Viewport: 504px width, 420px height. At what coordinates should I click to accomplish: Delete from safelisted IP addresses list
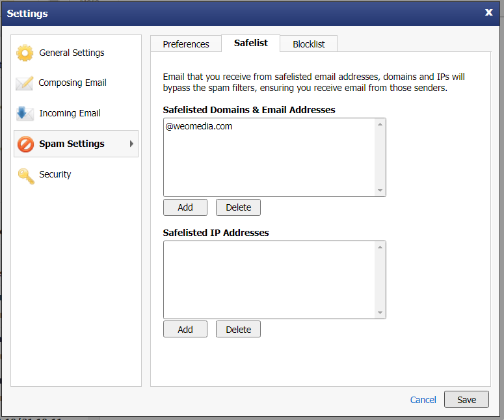point(238,330)
